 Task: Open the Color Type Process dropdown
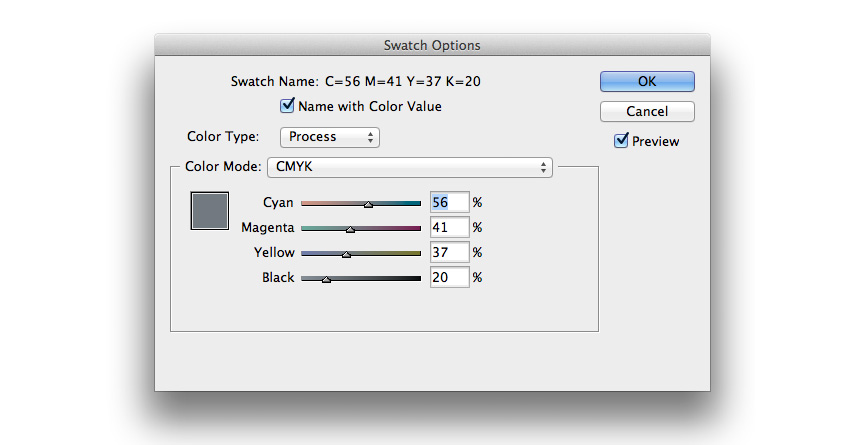330,137
